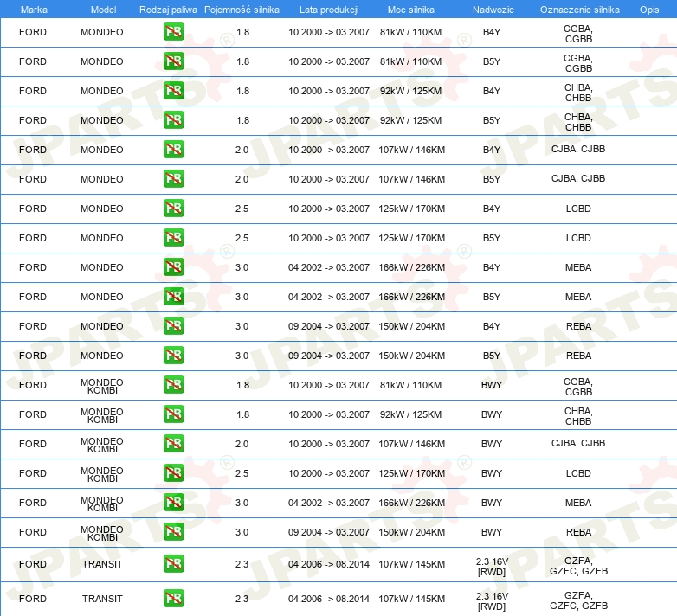Click CHBA, CHBB engine code in BWY row
Viewport: 677px width, 616px height.
click(578, 416)
